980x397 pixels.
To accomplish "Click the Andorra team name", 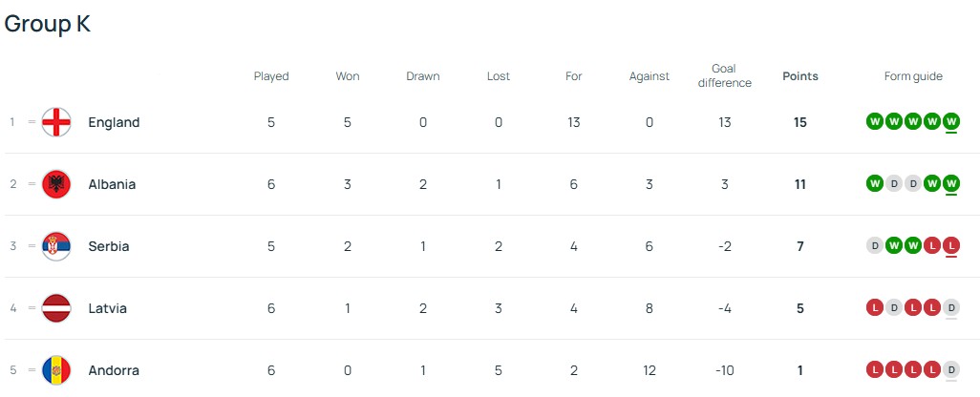I will coord(113,370).
